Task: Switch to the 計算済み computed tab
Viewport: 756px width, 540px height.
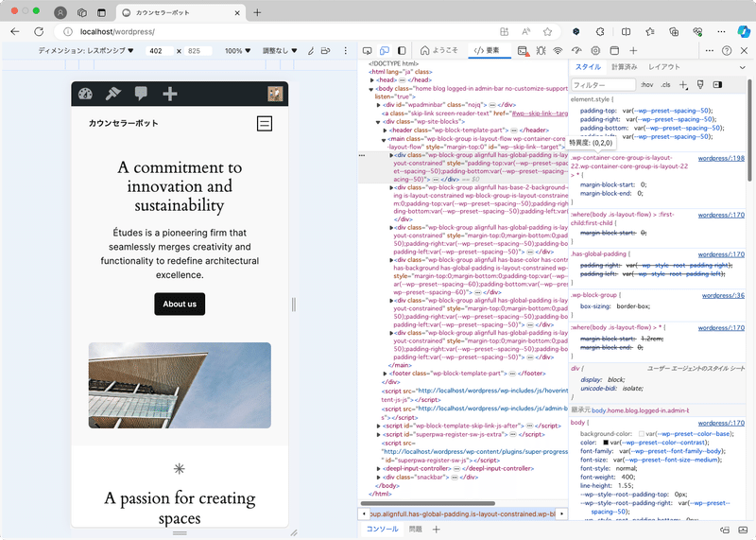Action: 625,67
